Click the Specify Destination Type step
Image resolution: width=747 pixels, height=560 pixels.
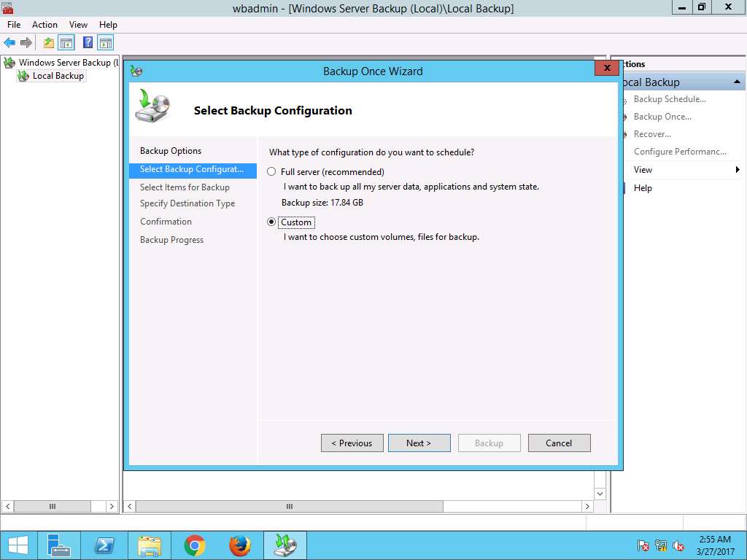(x=187, y=203)
